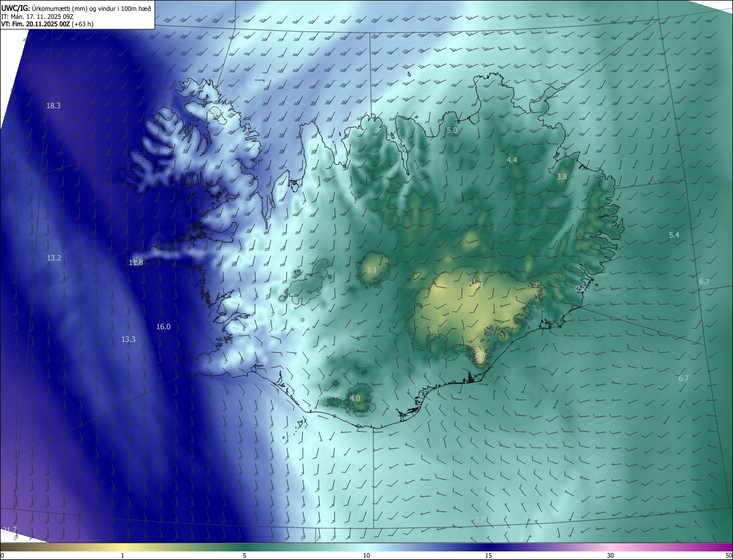The height and width of the screenshot is (560, 733).
Task: Click the 10 tick on the color scale
Action: click(x=366, y=555)
